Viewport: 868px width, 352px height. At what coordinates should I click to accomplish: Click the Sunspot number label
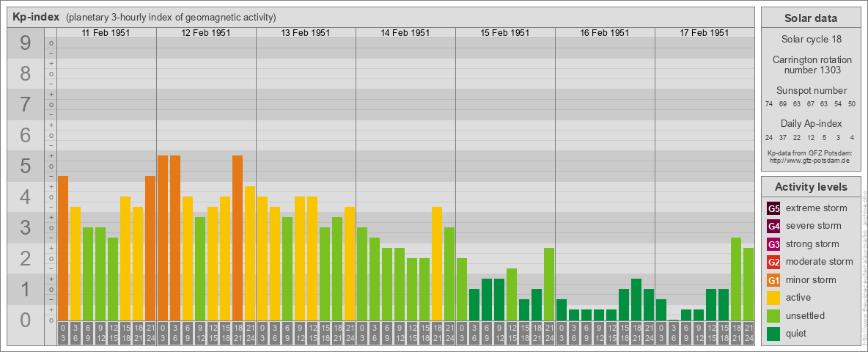tap(810, 91)
